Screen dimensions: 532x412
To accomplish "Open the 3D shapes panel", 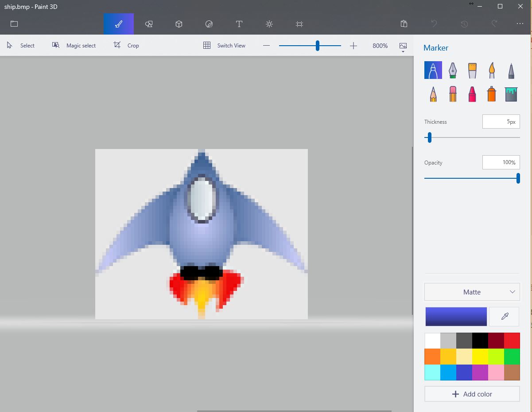I will pyautogui.click(x=179, y=24).
